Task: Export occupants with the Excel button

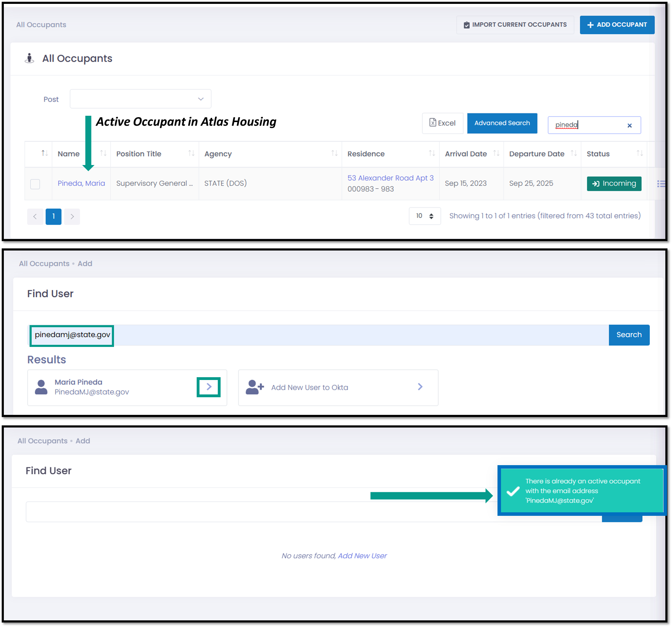Action: [443, 123]
